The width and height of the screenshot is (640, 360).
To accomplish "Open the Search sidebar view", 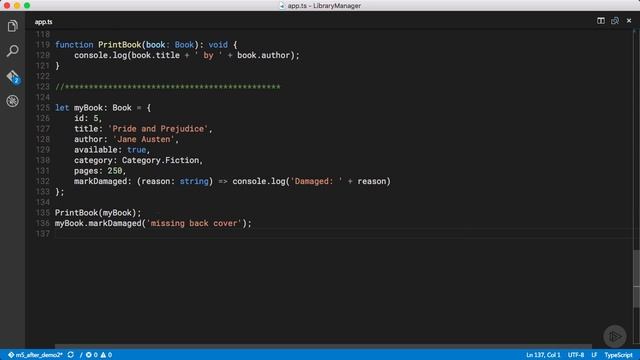I will (x=13, y=51).
